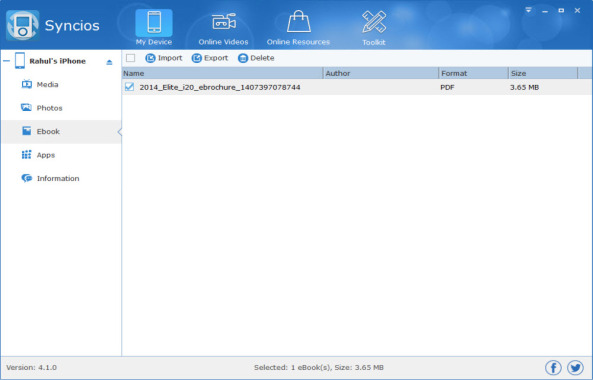Click the Delete button label
The width and height of the screenshot is (593, 380).
pyautogui.click(x=262, y=58)
